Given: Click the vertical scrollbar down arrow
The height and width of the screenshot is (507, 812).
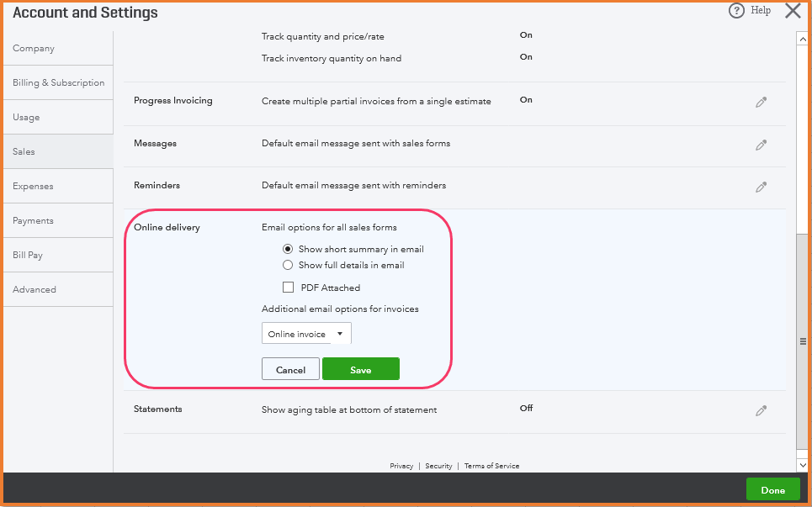Looking at the screenshot, I should point(803,464).
